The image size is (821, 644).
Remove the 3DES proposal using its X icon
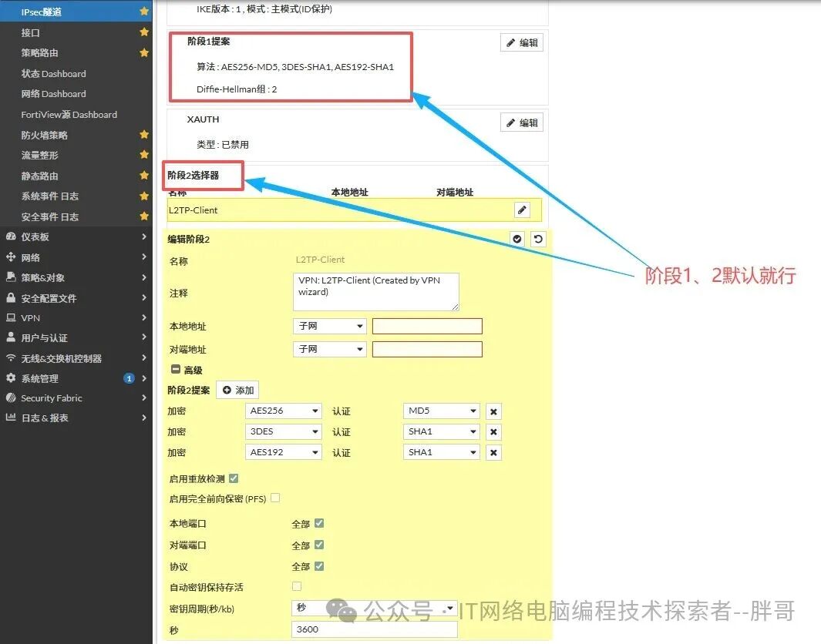click(493, 431)
